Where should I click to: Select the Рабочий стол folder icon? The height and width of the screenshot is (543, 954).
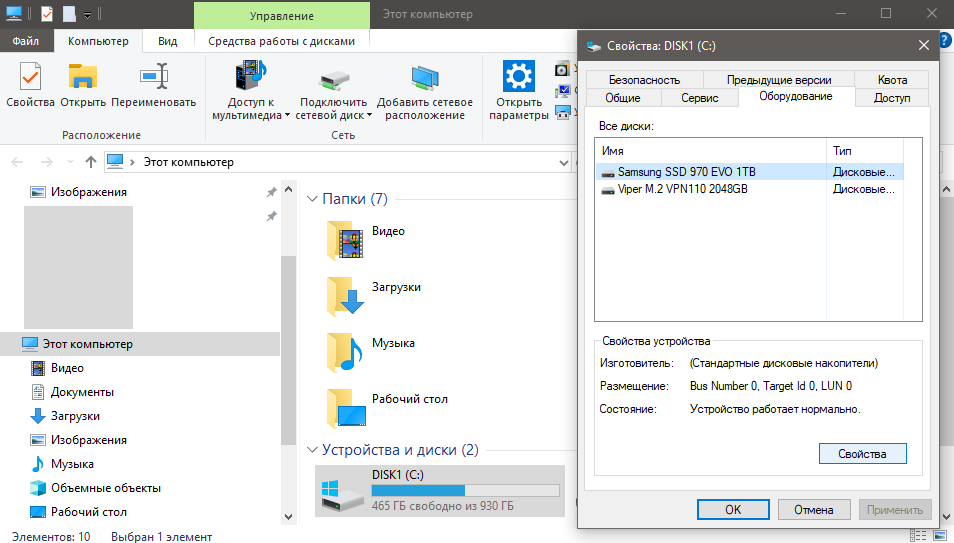point(346,408)
